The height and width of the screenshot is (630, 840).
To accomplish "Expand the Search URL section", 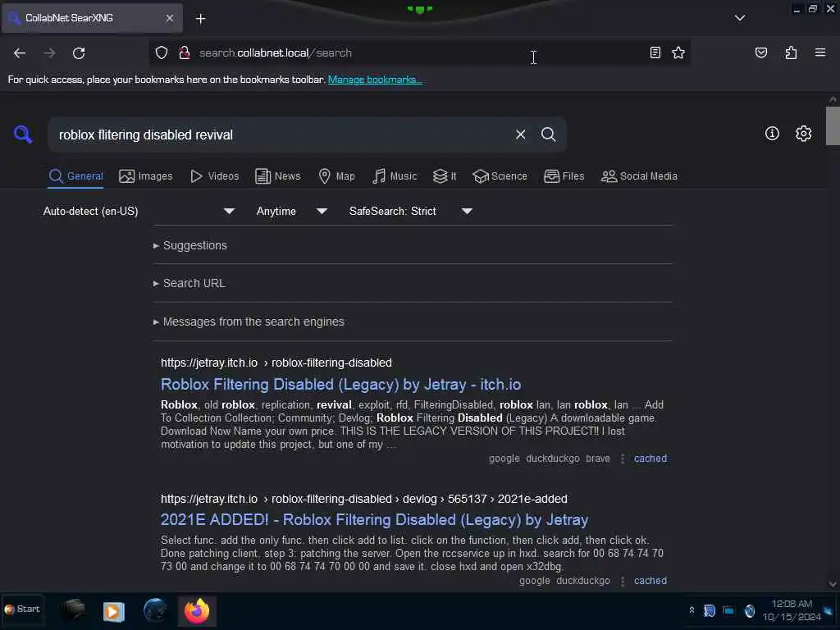I will point(189,283).
